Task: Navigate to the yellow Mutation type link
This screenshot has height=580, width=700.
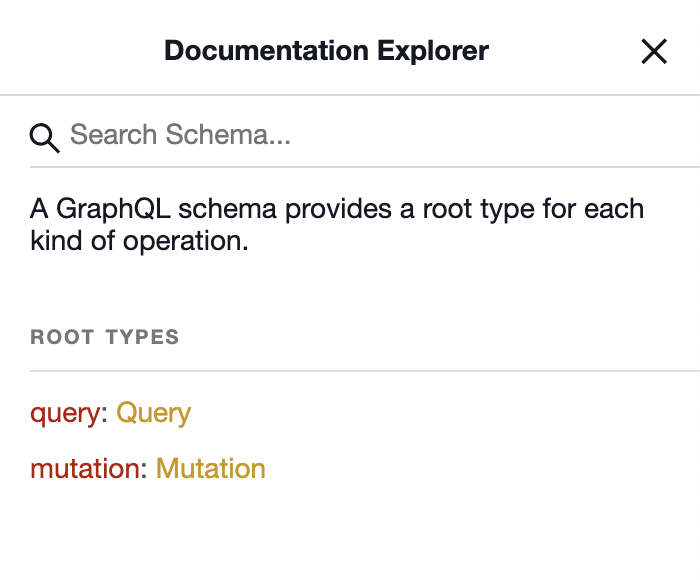Action: [x=210, y=468]
